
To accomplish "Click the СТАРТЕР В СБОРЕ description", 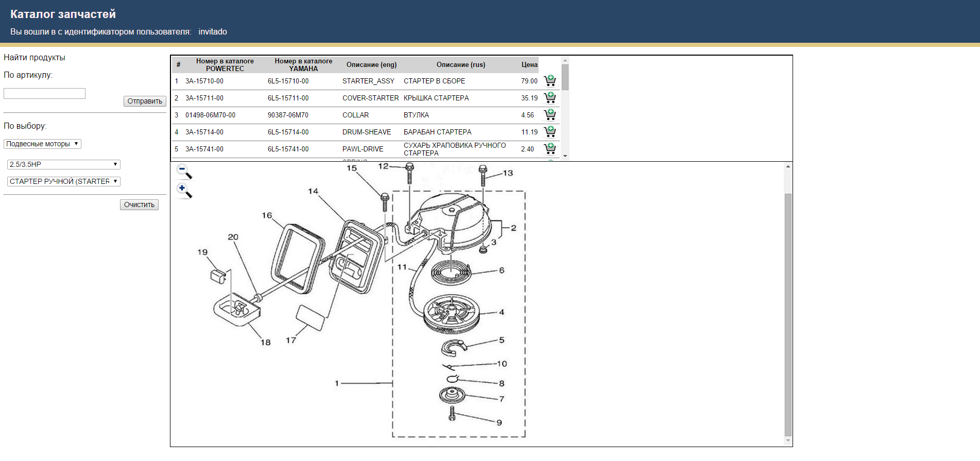I will point(434,81).
